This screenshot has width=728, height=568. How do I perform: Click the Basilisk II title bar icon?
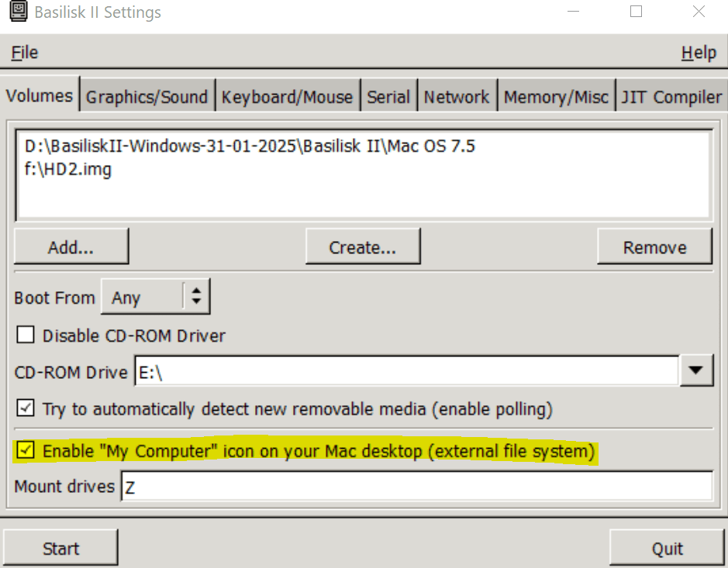(17, 13)
